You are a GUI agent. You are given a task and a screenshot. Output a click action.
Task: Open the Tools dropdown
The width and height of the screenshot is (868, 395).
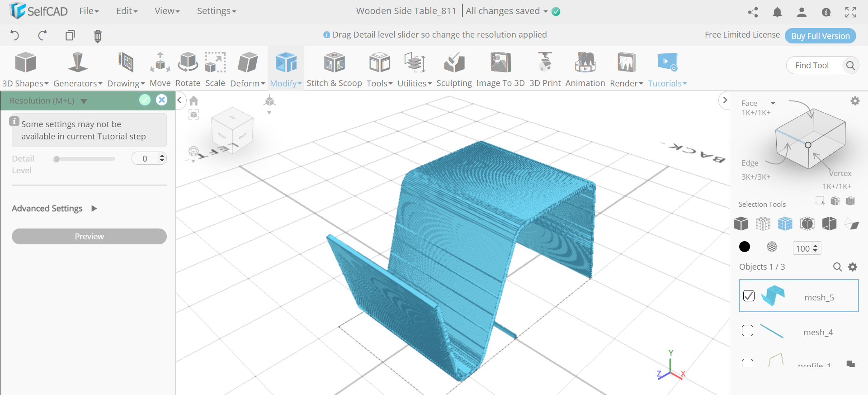(379, 69)
